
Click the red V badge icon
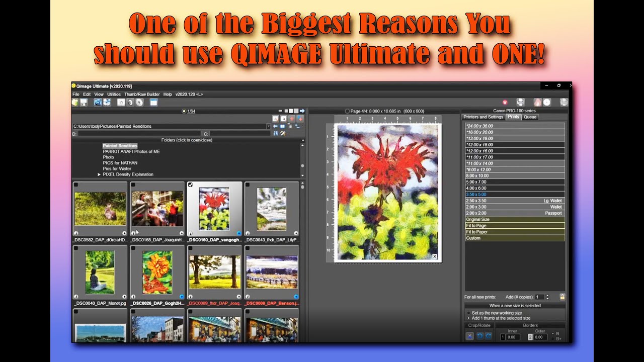click(x=505, y=102)
